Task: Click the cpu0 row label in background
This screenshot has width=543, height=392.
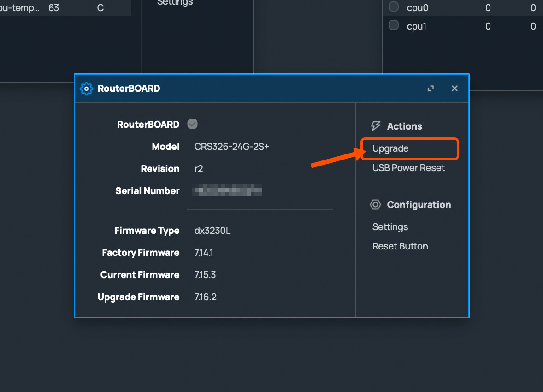Action: 417,8
